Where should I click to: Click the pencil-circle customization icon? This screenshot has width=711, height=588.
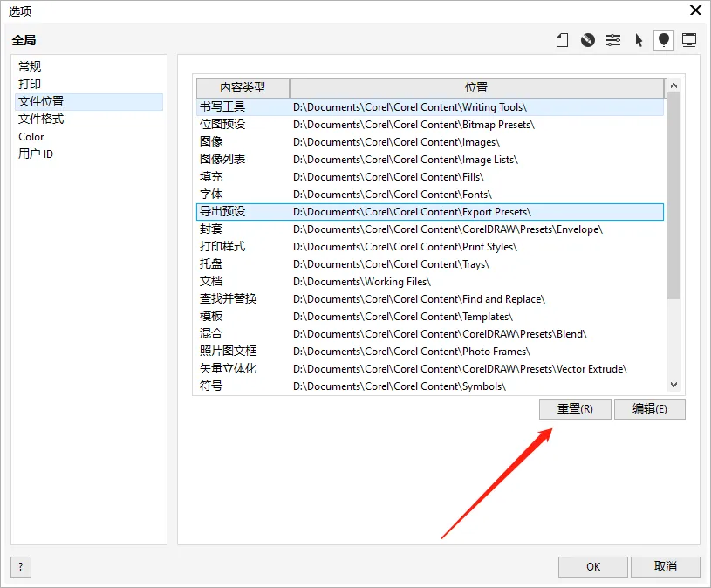coord(588,40)
